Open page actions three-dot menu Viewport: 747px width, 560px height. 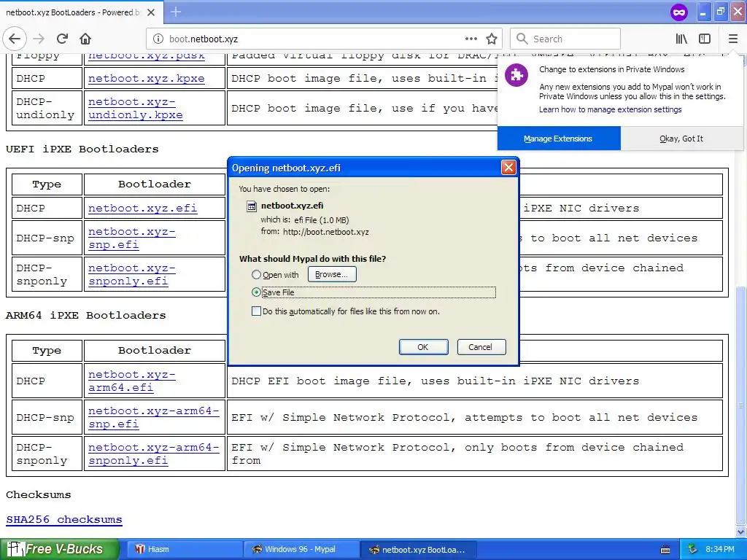[x=471, y=39]
